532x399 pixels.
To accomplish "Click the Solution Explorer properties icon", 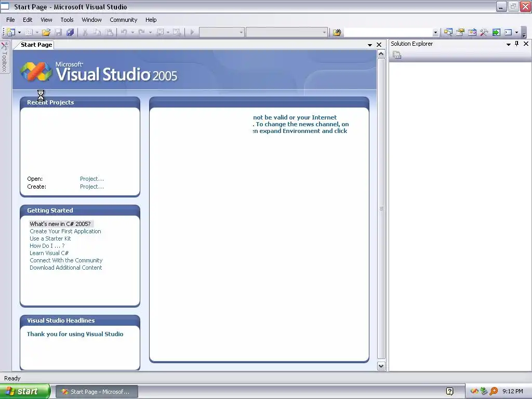I will 397,55.
